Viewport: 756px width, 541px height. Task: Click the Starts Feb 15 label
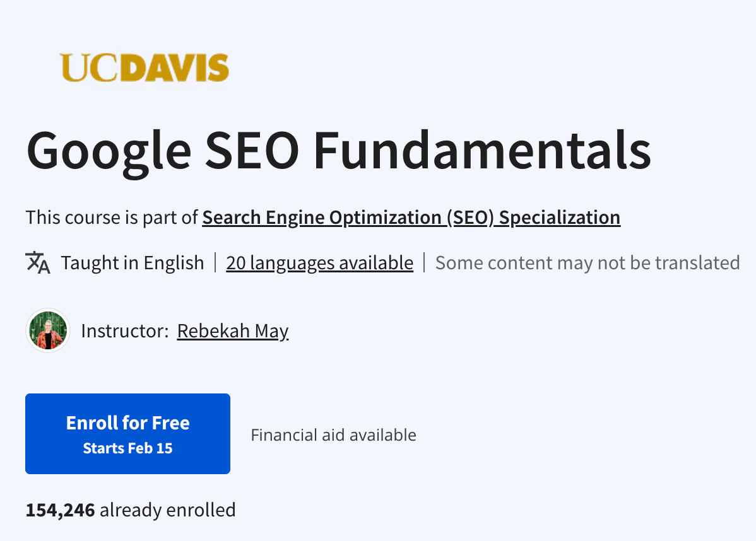[x=127, y=448]
